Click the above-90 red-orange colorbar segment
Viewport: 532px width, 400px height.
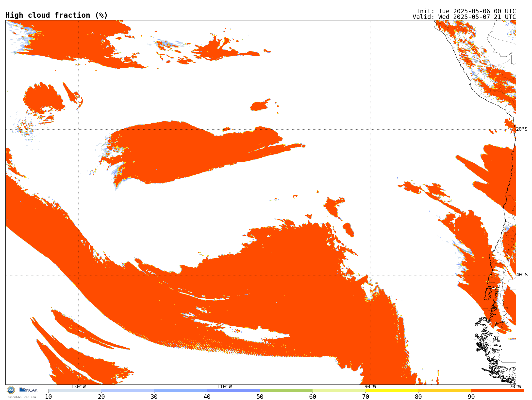click(x=498, y=391)
